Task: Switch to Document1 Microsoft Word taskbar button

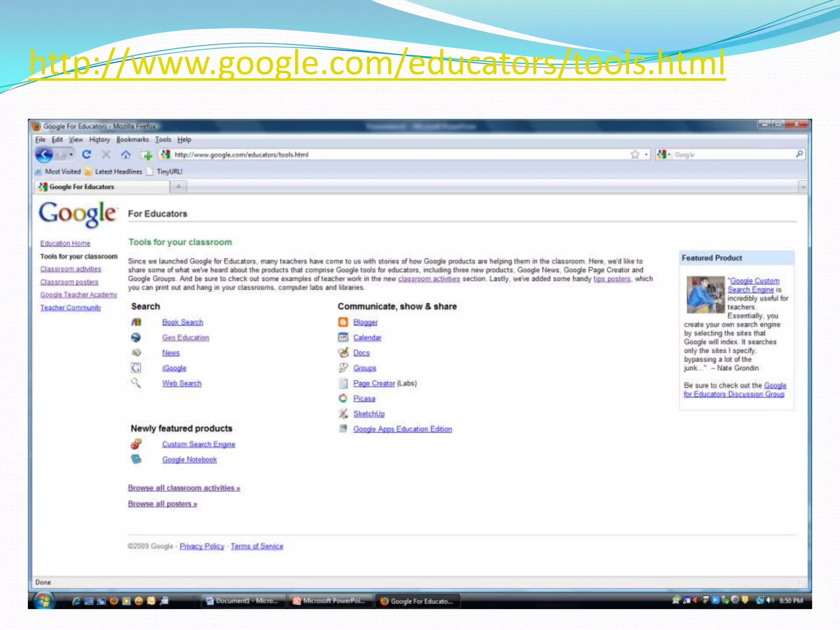Action: 244,601
